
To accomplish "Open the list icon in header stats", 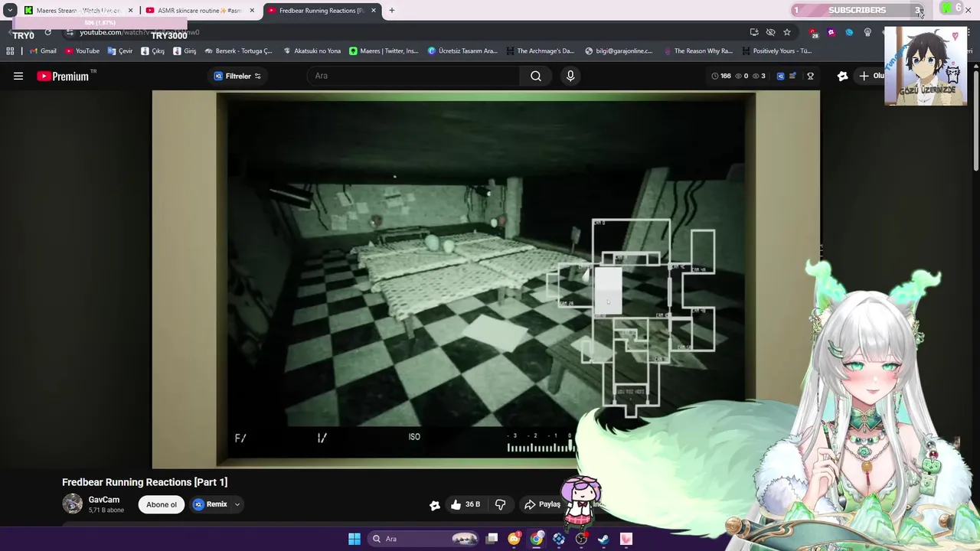I will click(x=792, y=76).
